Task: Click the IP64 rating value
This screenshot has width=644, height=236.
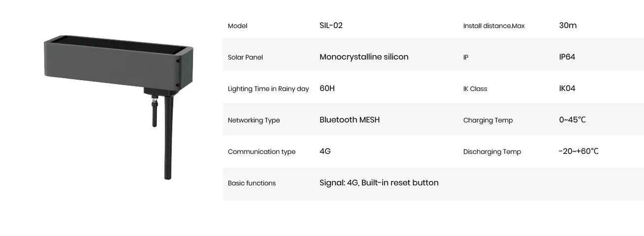Action: click(567, 57)
